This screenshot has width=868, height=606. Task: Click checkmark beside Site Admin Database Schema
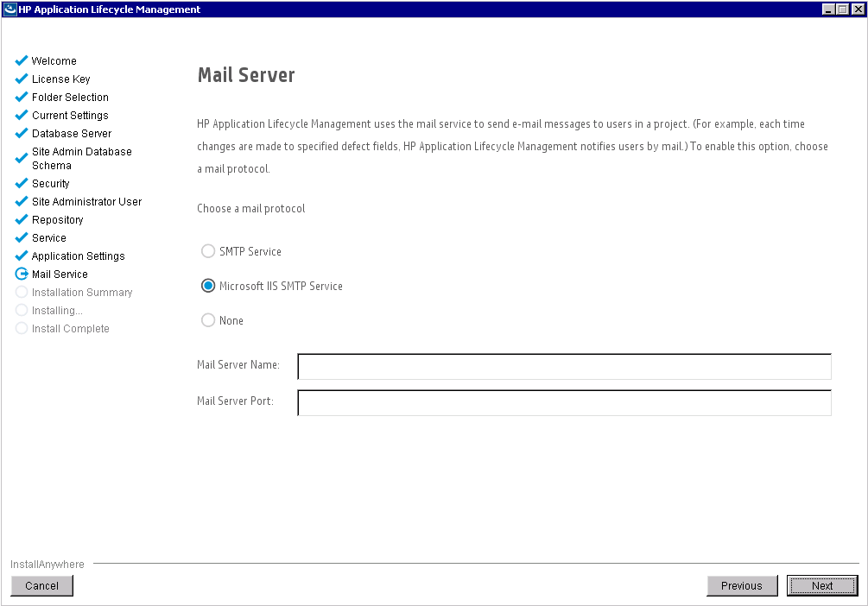point(21,158)
